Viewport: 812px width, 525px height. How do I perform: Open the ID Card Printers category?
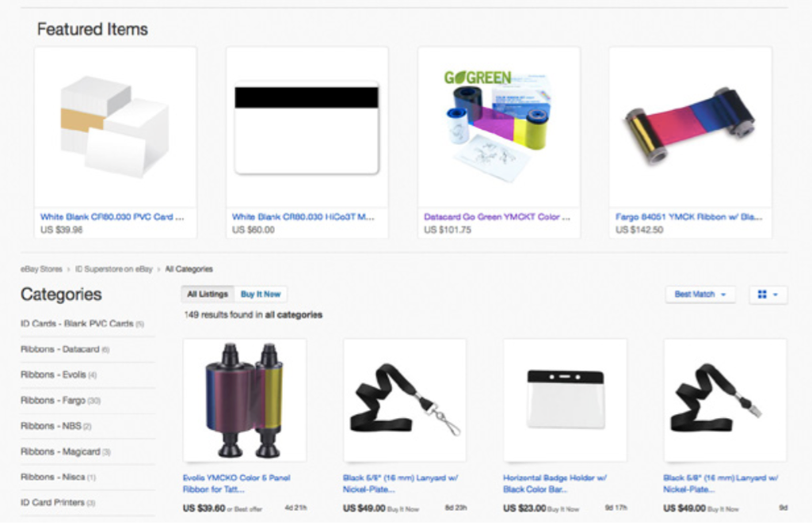click(x=58, y=502)
